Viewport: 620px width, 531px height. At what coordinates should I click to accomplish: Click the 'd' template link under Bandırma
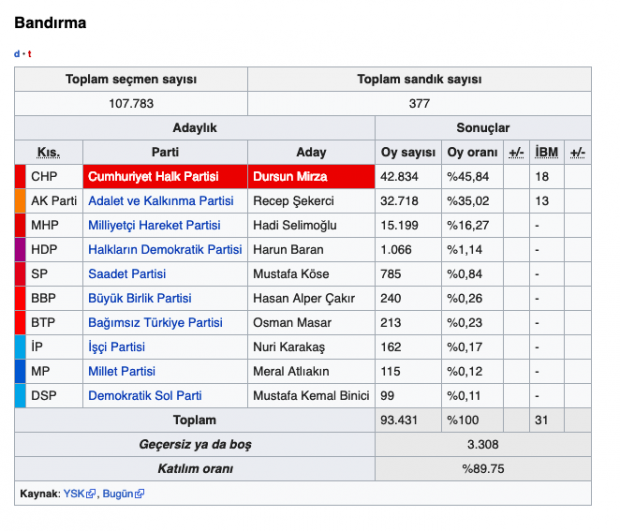click(x=16, y=54)
